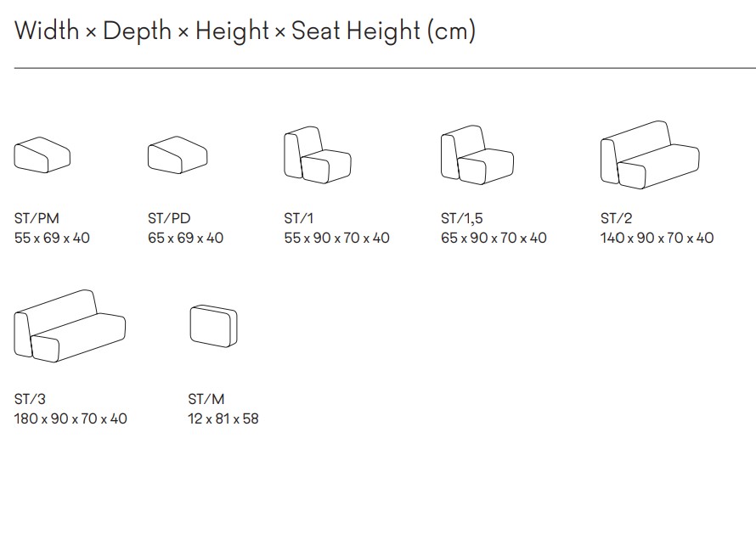Click the ST/1,5 model label
756x539 pixels.
pos(461,219)
